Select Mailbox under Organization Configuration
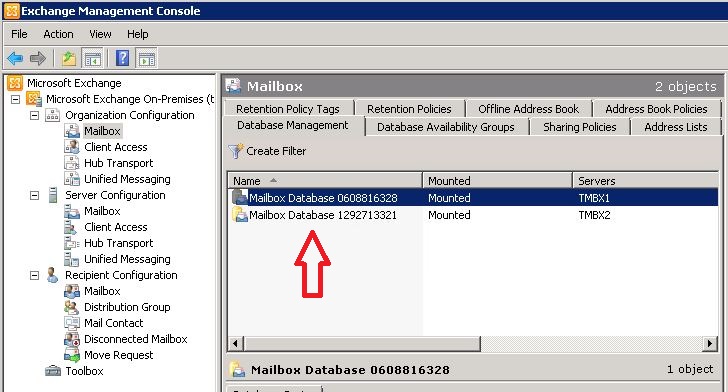 [x=102, y=131]
